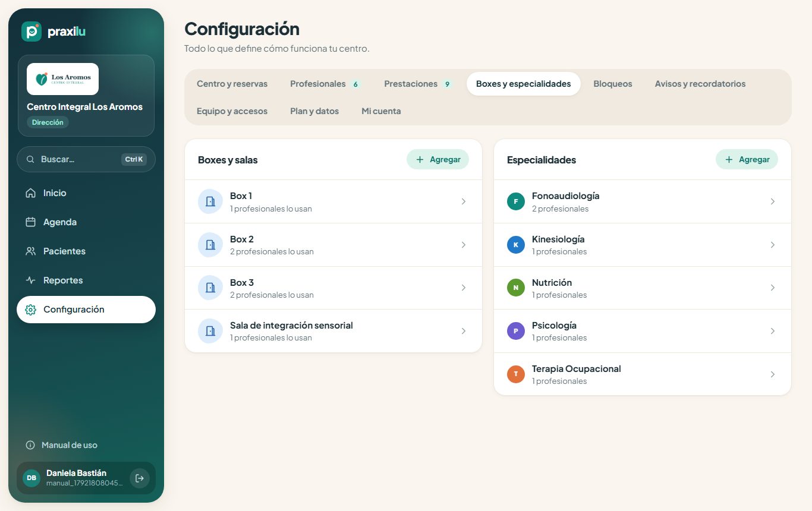Open Psicología chevron arrow

click(773, 331)
